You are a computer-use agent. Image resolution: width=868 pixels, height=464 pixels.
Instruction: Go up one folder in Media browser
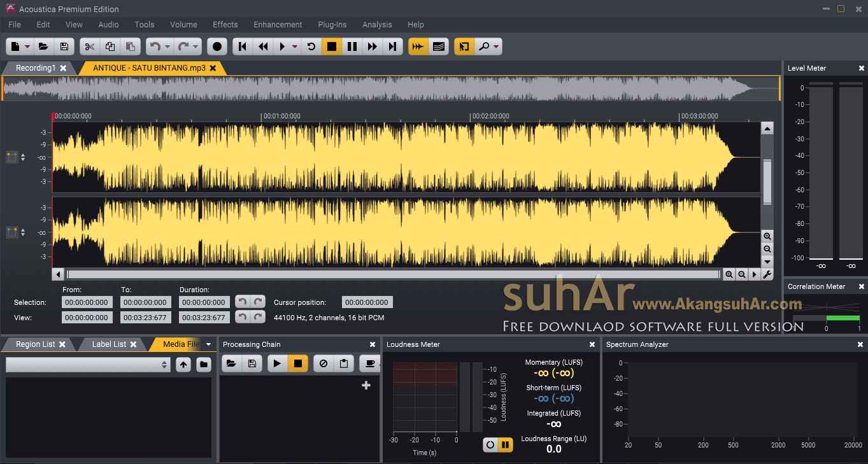point(183,365)
